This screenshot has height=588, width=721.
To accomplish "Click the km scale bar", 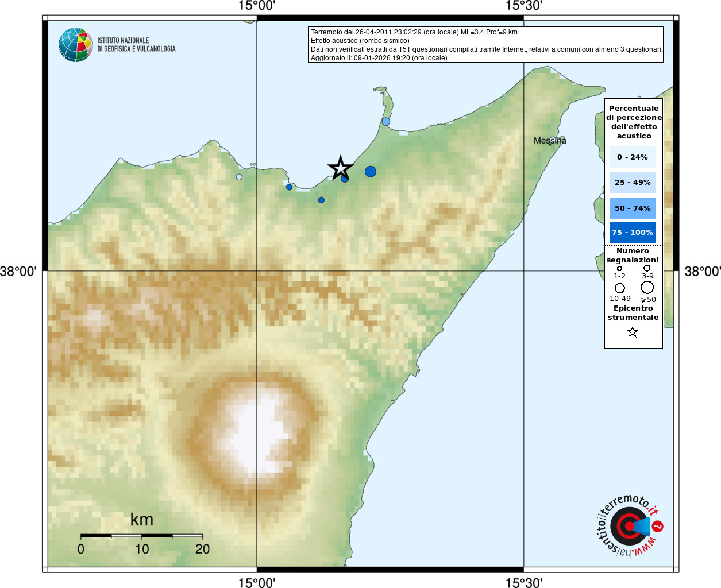I will [x=141, y=536].
